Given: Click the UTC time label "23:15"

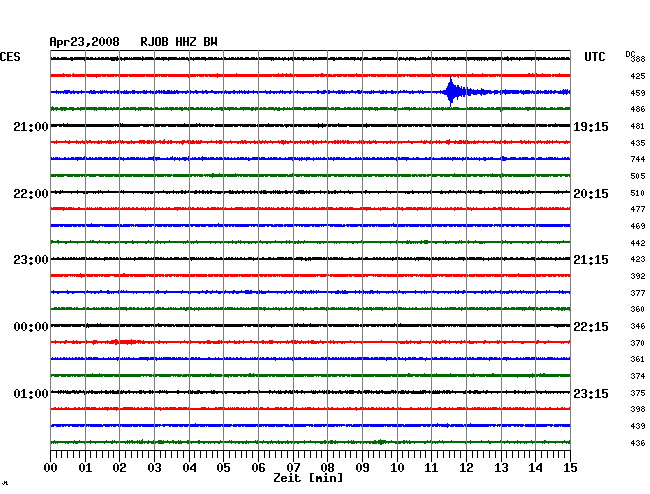Looking at the screenshot, I should pyautogui.click(x=591, y=393).
